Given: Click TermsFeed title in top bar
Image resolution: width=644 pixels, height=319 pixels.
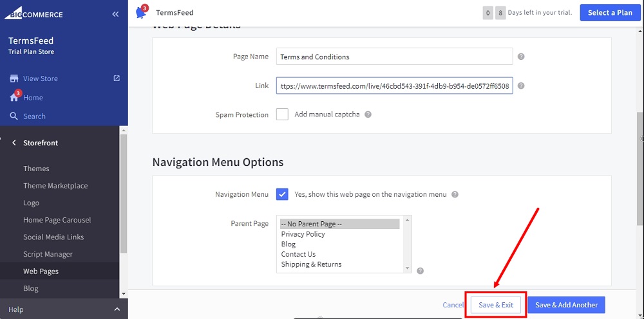Looking at the screenshot, I should pyautogui.click(x=175, y=13).
